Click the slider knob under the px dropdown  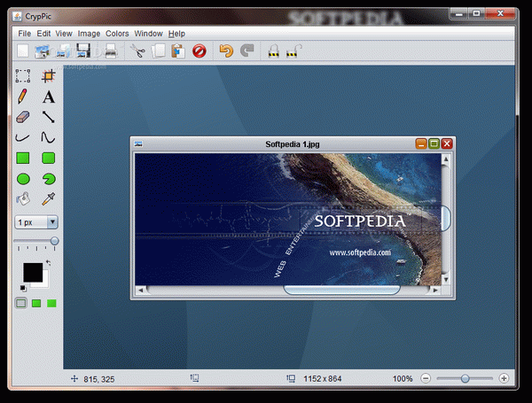click(x=54, y=241)
